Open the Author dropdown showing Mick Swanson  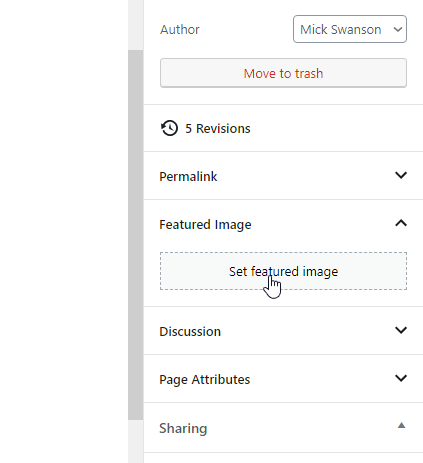coord(350,29)
